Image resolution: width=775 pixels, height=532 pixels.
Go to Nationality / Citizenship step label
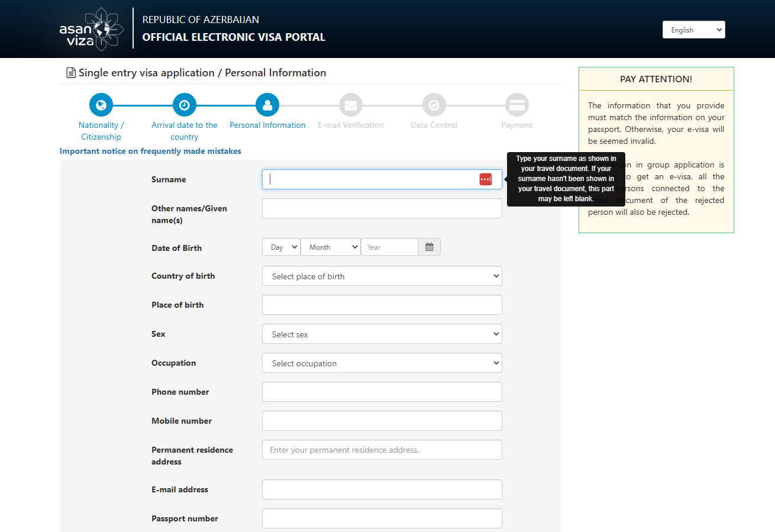101,131
